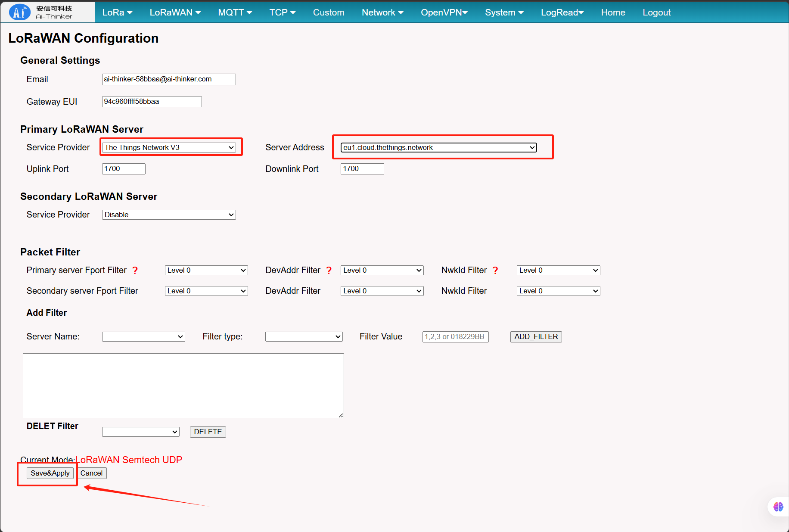
Task: Open the Server Address dropdown
Action: (438, 147)
